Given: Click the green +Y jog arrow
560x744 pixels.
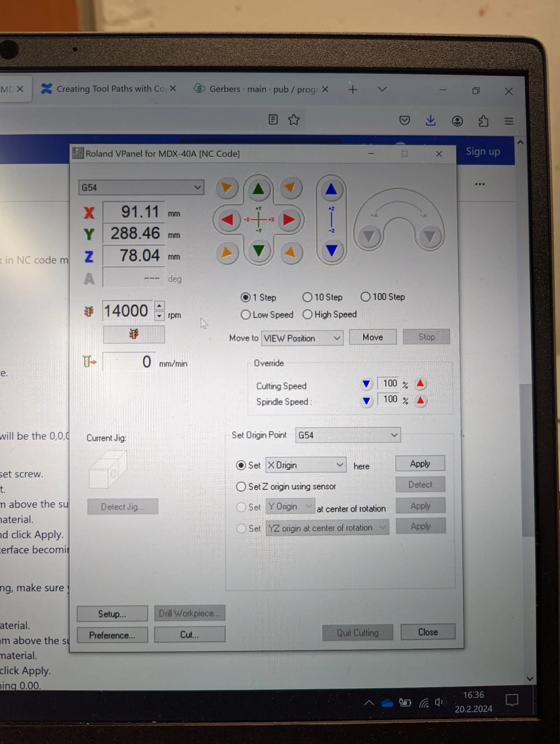Looking at the screenshot, I should [258, 189].
